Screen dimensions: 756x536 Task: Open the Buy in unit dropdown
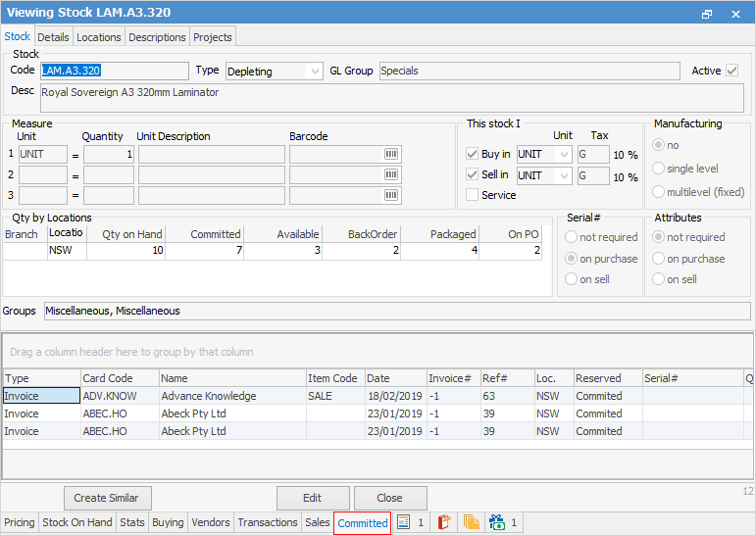pyautogui.click(x=564, y=155)
